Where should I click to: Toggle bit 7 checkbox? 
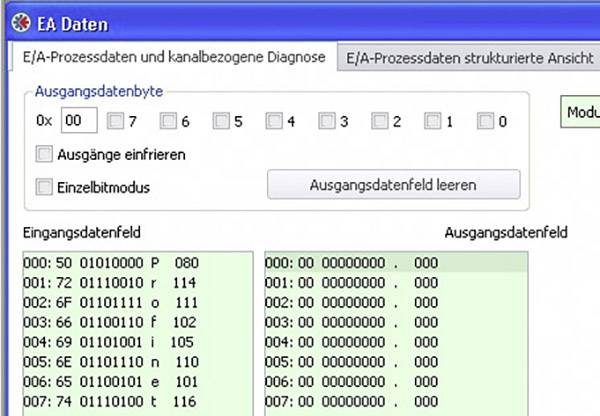pyautogui.click(x=116, y=122)
